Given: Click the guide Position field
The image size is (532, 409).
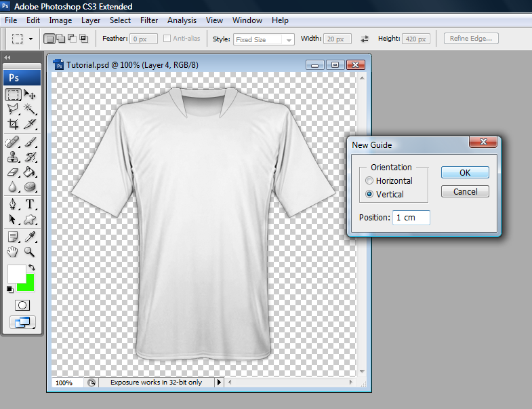Looking at the screenshot, I should pos(411,218).
